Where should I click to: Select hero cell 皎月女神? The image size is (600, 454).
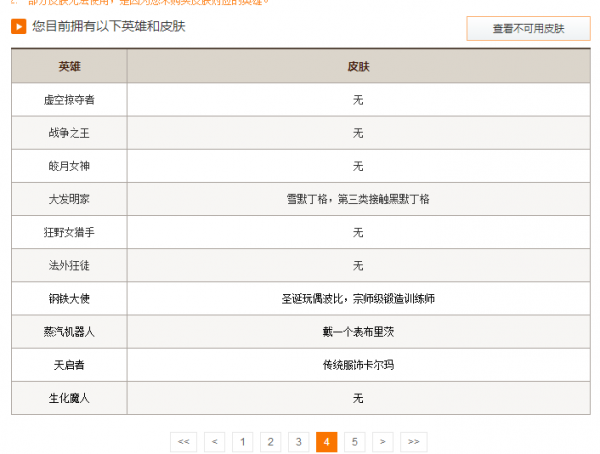(69, 166)
